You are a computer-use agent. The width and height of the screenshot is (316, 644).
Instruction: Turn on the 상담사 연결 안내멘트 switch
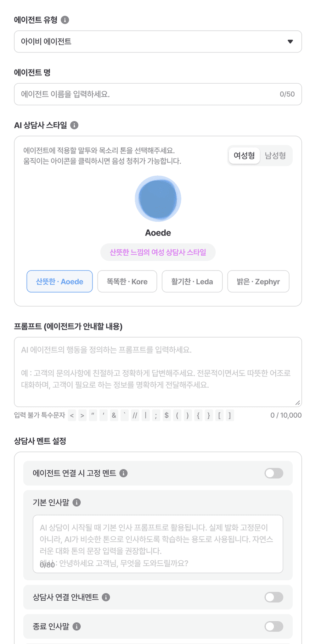(x=274, y=597)
